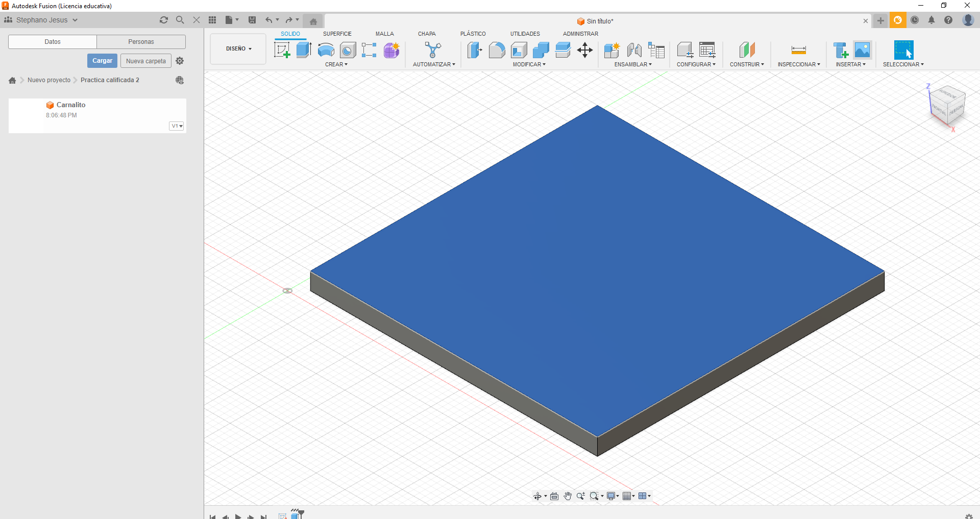Open the DISEÑO workspace dropdown
The image size is (980, 519).
238,49
